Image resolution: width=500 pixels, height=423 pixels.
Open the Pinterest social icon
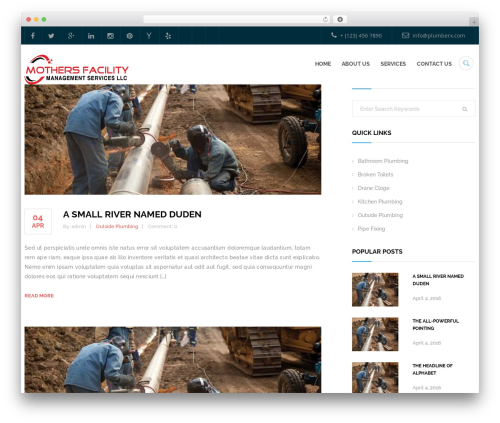(130, 36)
